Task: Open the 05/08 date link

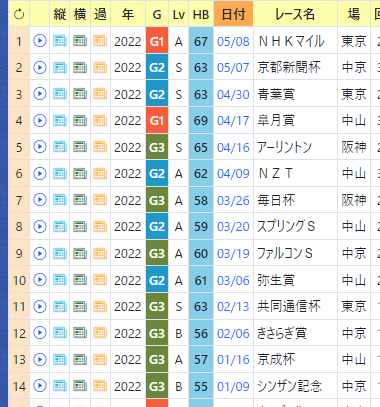Action: coord(233,42)
